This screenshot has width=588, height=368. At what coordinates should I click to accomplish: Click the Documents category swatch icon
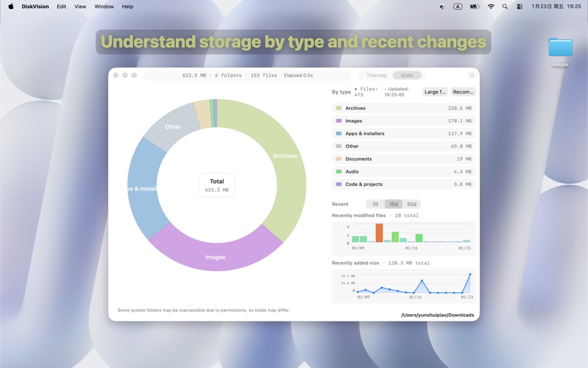click(338, 159)
